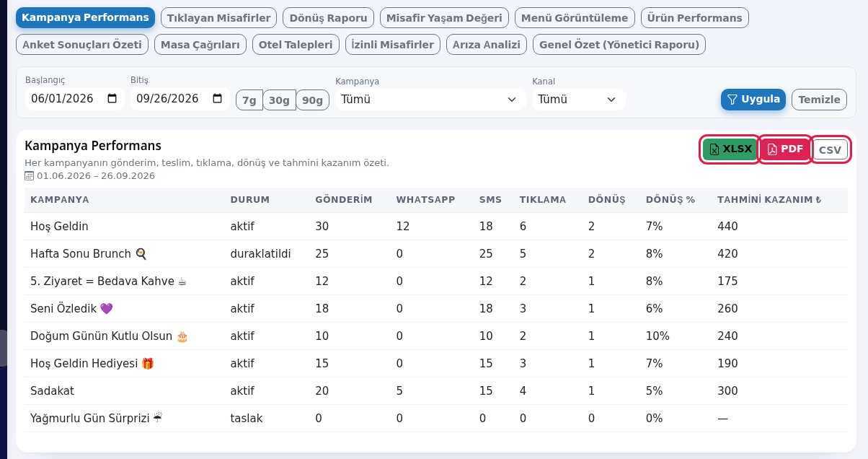This screenshot has width=868, height=459.
Task: Click the WHATSAPP column header
Action: [x=425, y=200]
